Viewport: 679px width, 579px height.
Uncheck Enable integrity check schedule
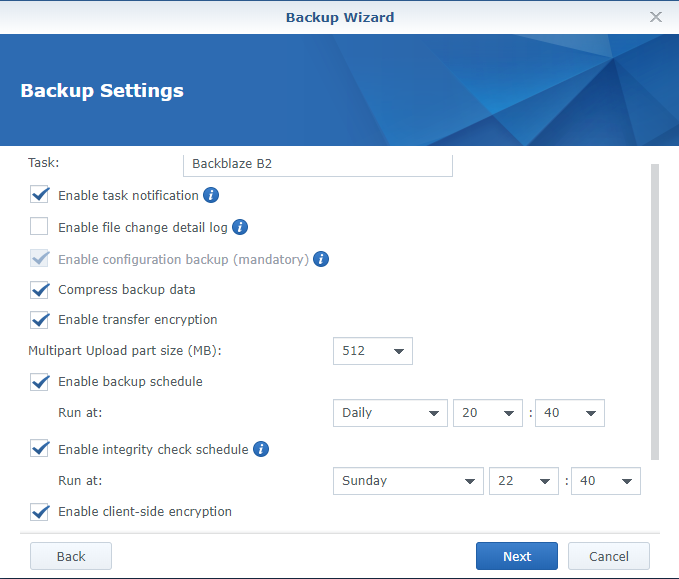(x=40, y=449)
